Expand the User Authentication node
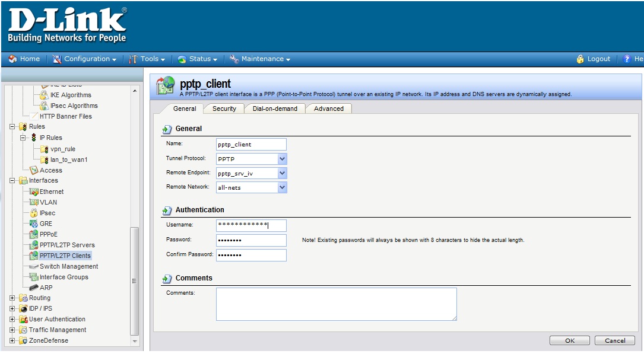 [x=12, y=320]
